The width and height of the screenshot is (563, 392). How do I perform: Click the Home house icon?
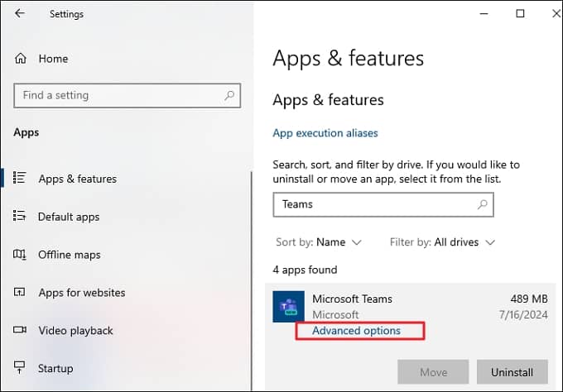21,58
